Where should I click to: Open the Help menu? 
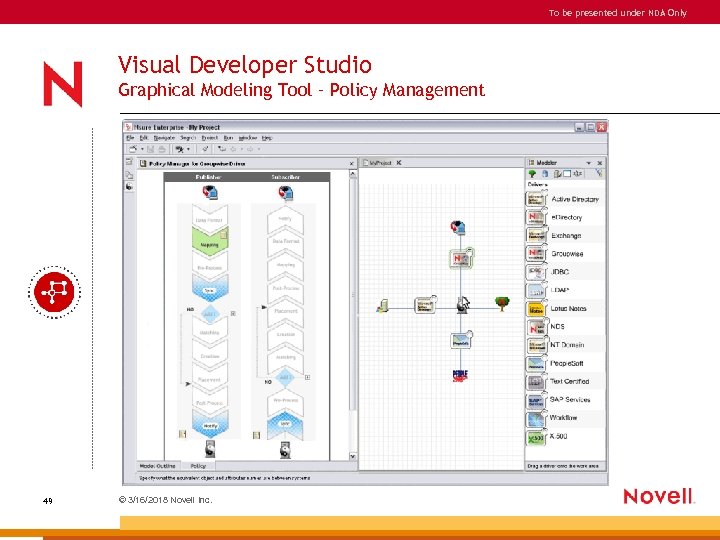pyautogui.click(x=267, y=138)
